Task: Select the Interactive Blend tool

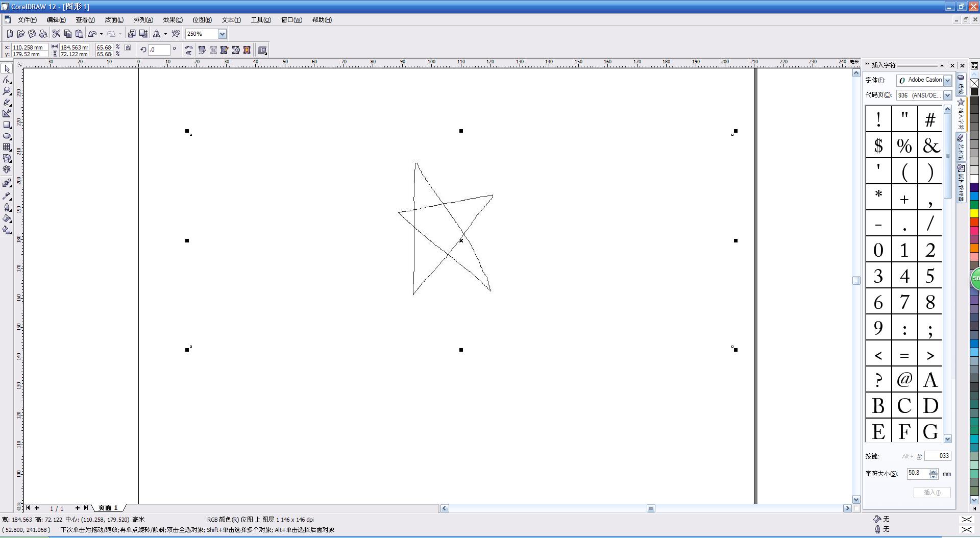Action: pos(7,183)
